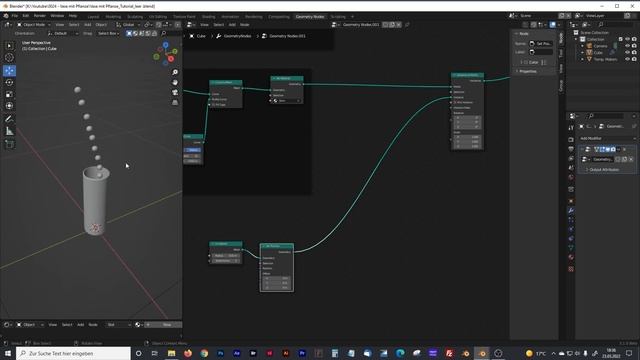Collapse the Collection tree in outliner
Screen dimensions: 640x360
[576, 39]
